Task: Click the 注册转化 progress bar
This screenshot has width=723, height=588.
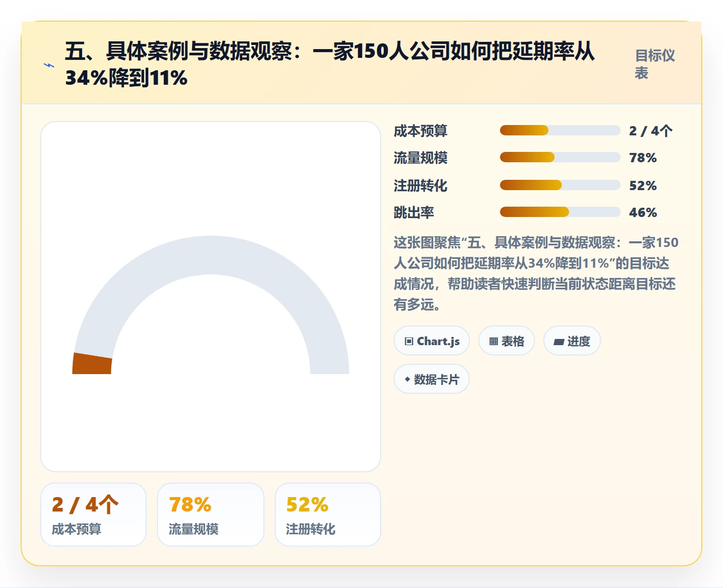Action: point(560,185)
